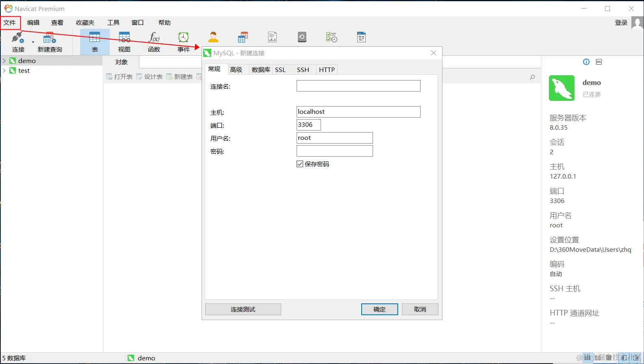644x364 pixels.
Task: Focus the 主机 field containing localhost
Action: pos(358,112)
